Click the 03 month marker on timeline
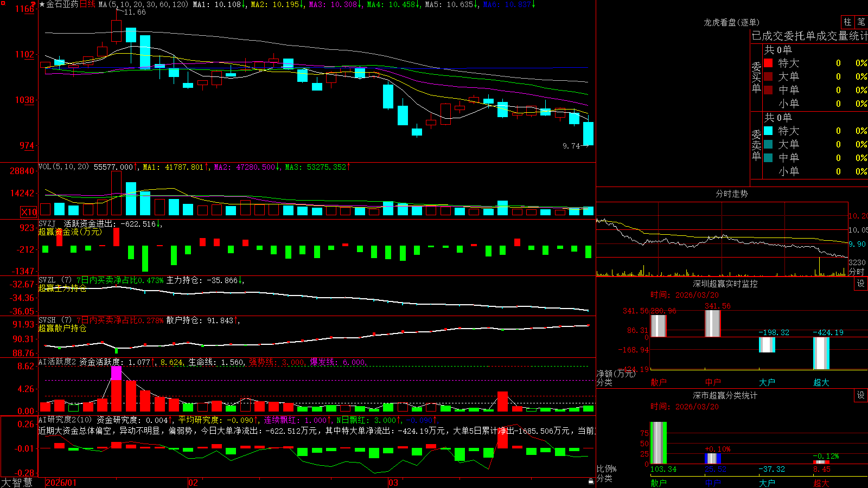Image resolution: width=868 pixels, height=488 pixels. [393, 483]
